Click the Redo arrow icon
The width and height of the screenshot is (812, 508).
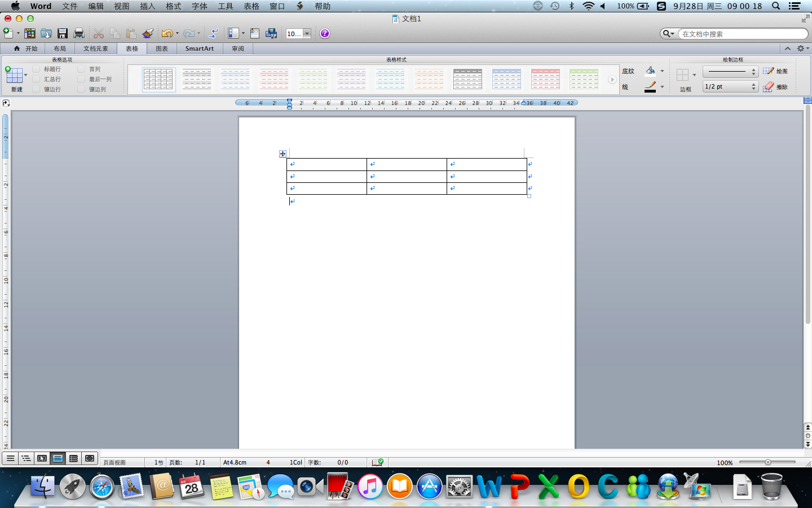click(x=189, y=33)
